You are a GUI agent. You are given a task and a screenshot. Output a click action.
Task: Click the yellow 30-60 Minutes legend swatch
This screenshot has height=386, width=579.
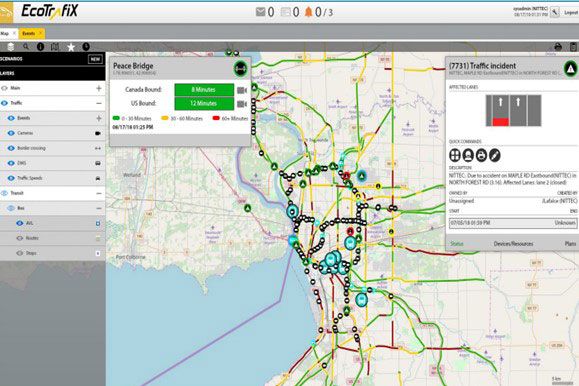click(x=165, y=118)
